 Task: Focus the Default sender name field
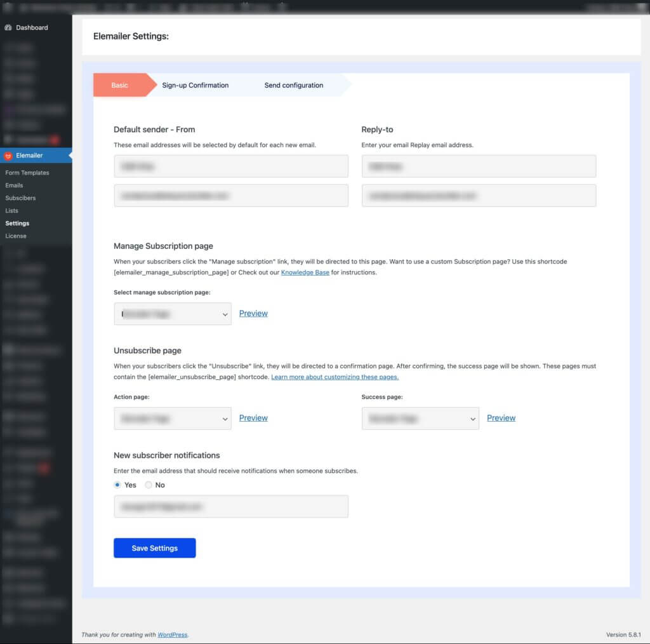[x=231, y=166]
